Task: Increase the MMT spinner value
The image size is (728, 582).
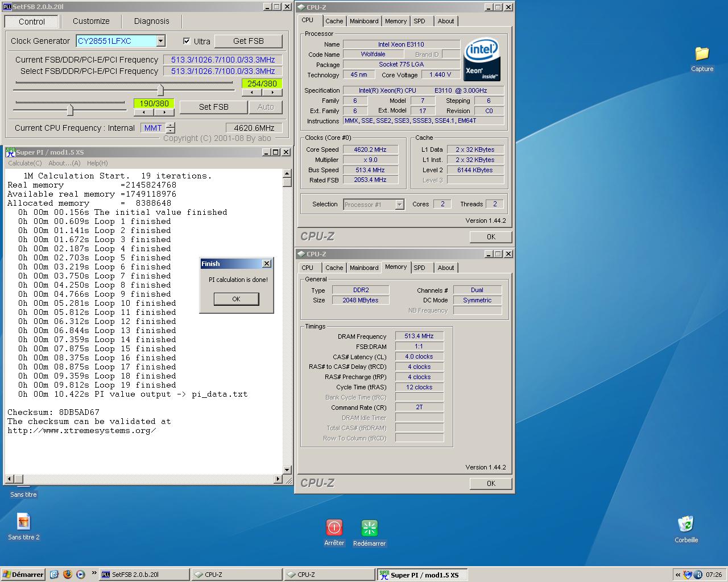Action: [x=171, y=125]
